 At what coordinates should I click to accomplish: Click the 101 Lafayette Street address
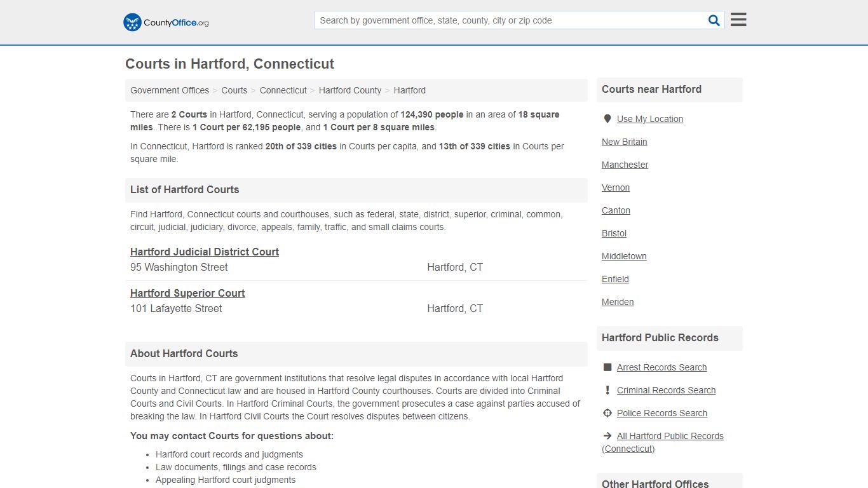pos(176,309)
